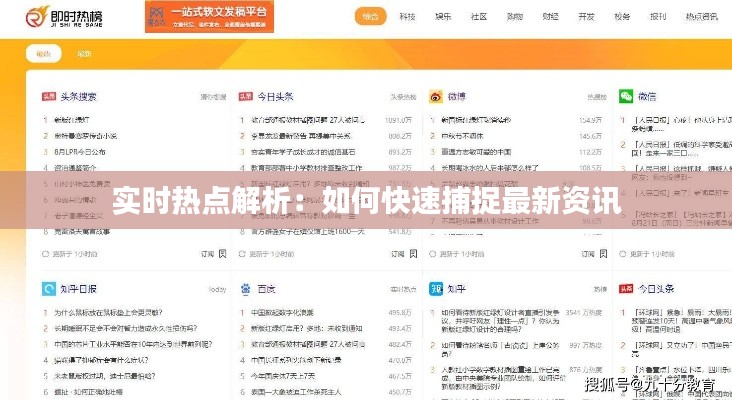
Task: Click 订阅 in the 微博 card
Action: pyautogui.click(x=588, y=254)
